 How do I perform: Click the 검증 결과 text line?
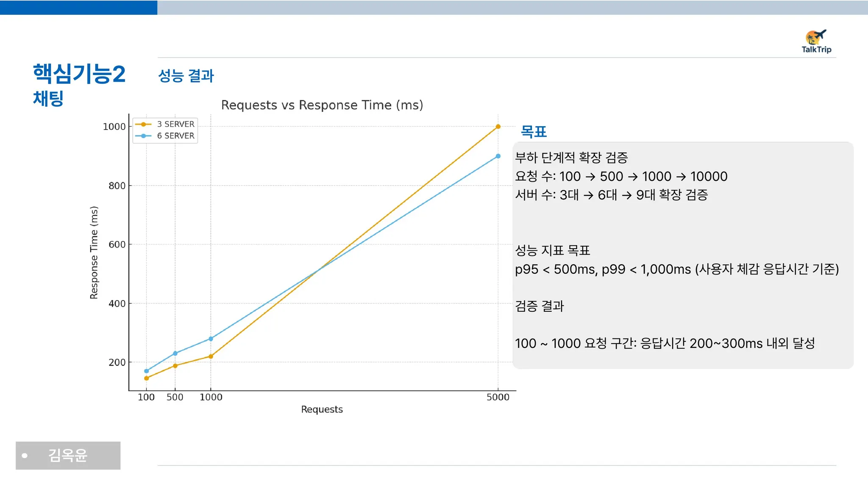click(539, 306)
